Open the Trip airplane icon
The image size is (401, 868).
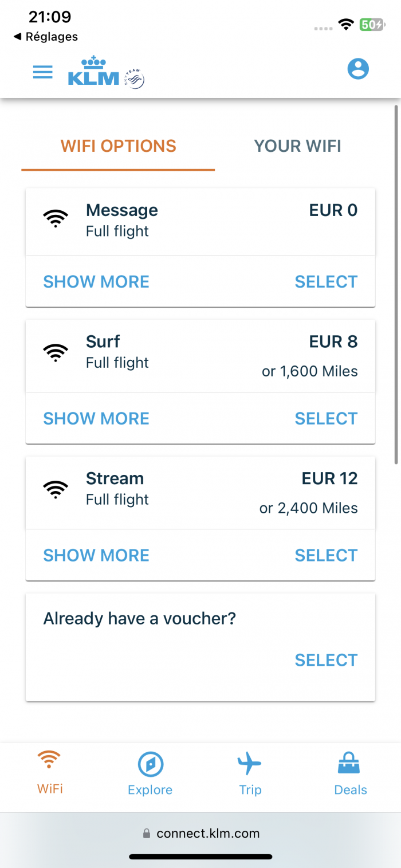click(x=249, y=764)
